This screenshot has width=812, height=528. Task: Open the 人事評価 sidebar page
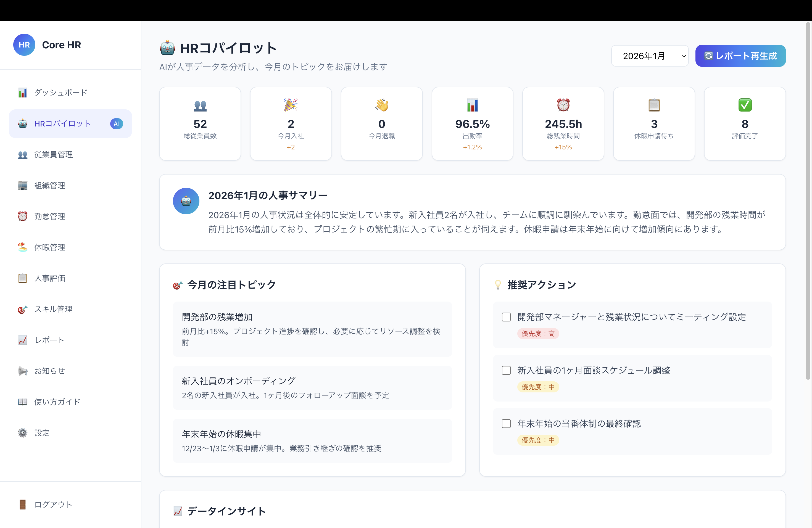(x=50, y=278)
